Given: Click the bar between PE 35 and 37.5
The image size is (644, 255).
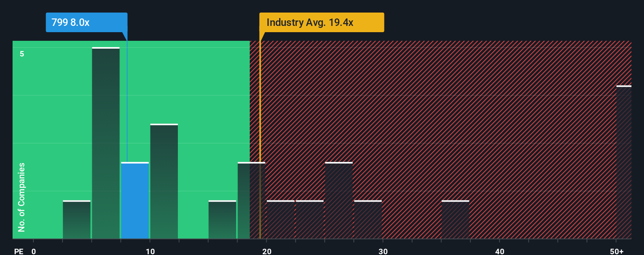Looking at the screenshot, I should point(456,220).
